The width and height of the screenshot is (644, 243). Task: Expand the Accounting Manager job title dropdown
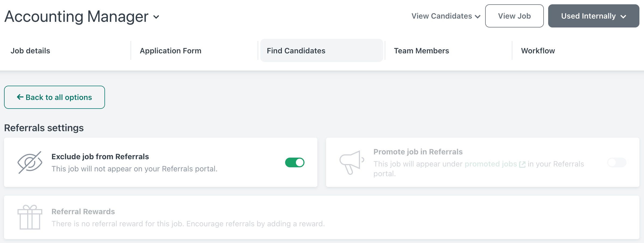click(156, 17)
